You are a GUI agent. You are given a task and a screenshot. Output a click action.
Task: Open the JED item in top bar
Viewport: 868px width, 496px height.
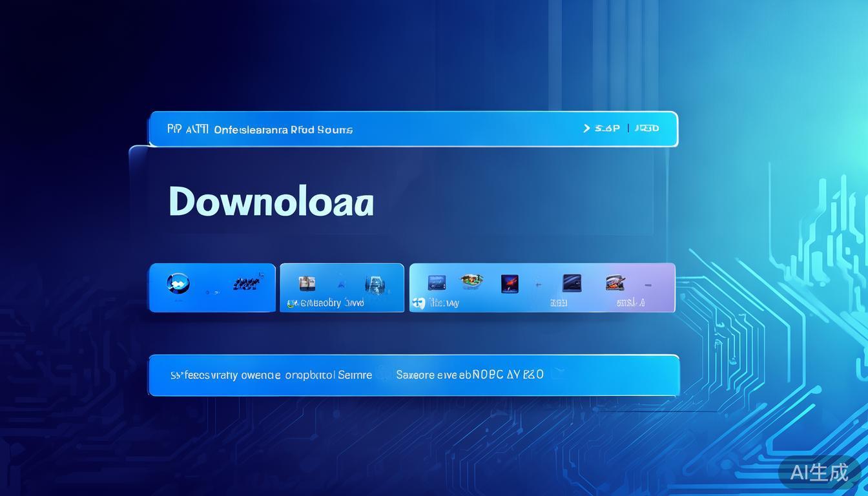pos(646,129)
